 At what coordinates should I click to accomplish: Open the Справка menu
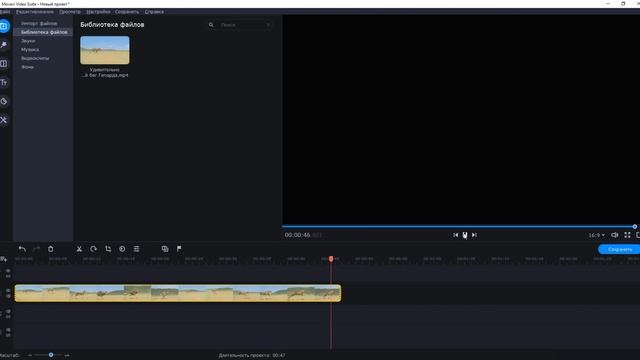coord(154,12)
